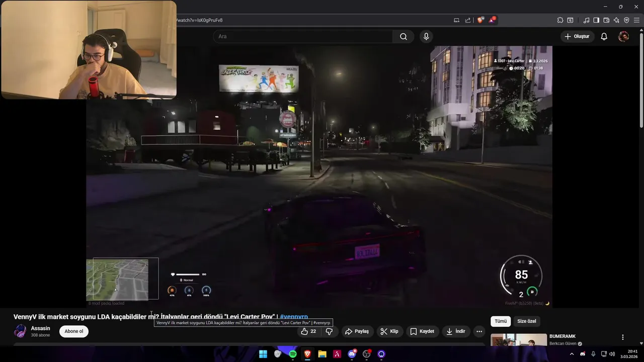Open File Explorer from the taskbar
The width and height of the screenshot is (644, 362).
(x=322, y=354)
